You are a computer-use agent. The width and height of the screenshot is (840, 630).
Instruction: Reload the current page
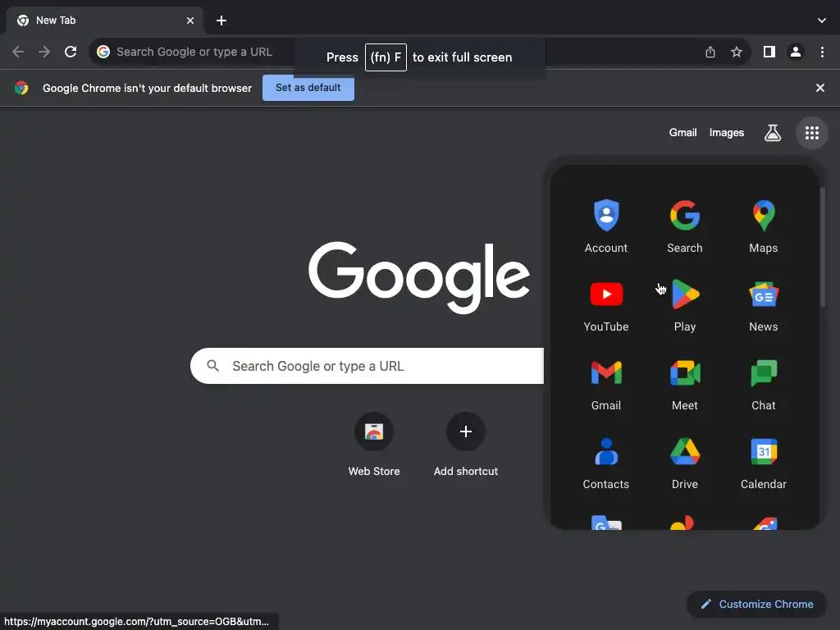coord(71,52)
